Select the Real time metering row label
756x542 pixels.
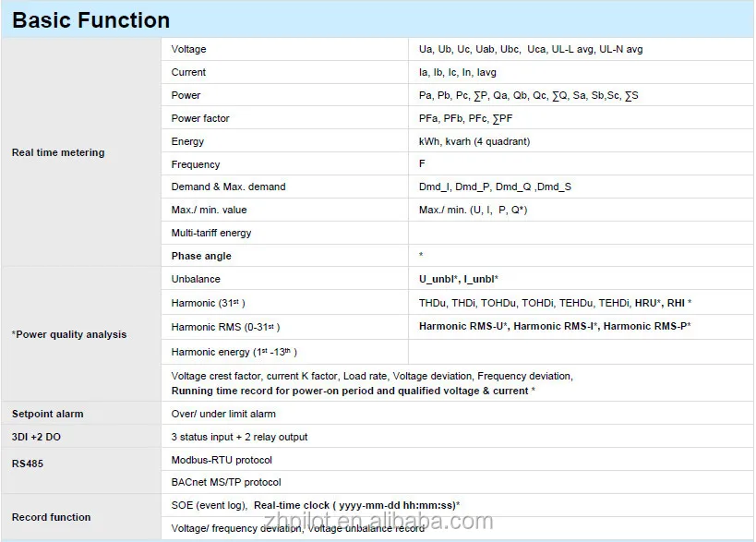tap(60, 152)
